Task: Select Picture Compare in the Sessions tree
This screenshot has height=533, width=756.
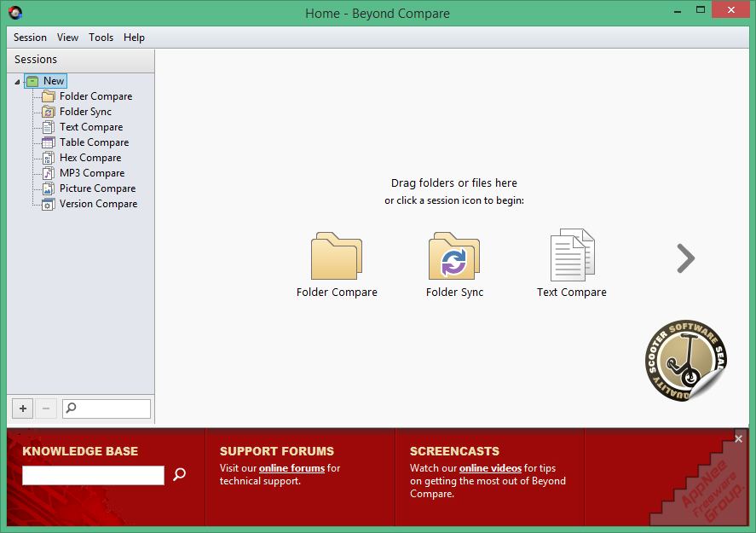Action: [x=97, y=188]
